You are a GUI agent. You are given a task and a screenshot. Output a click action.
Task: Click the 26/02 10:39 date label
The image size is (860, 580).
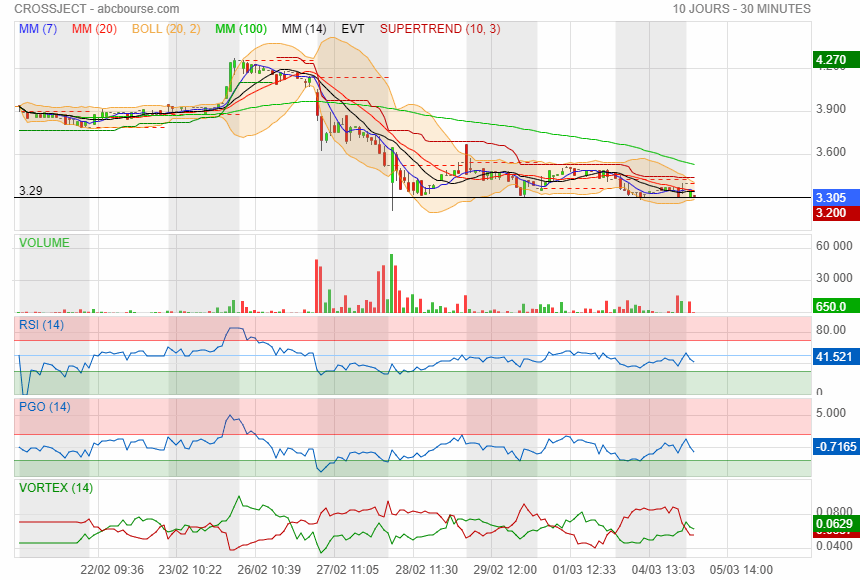(269, 570)
